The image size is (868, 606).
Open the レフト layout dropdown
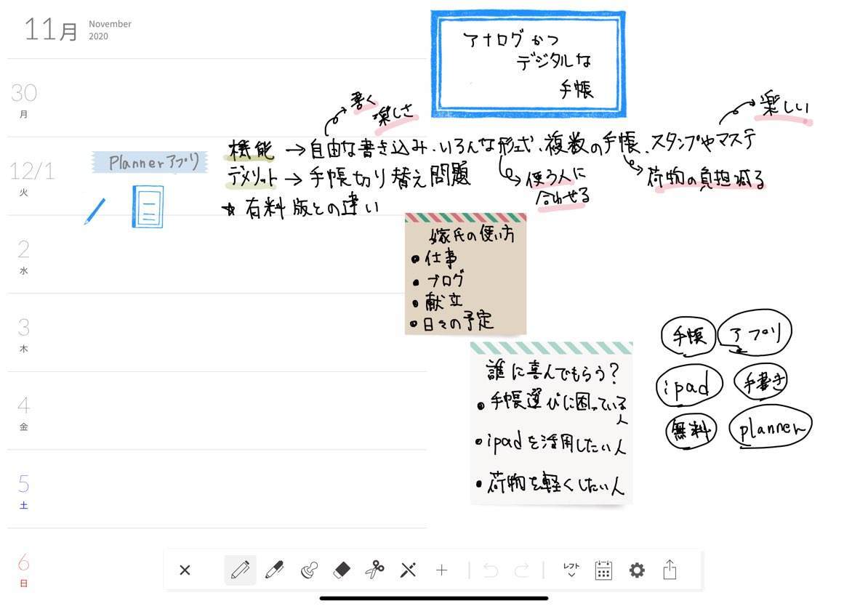pyautogui.click(x=570, y=570)
